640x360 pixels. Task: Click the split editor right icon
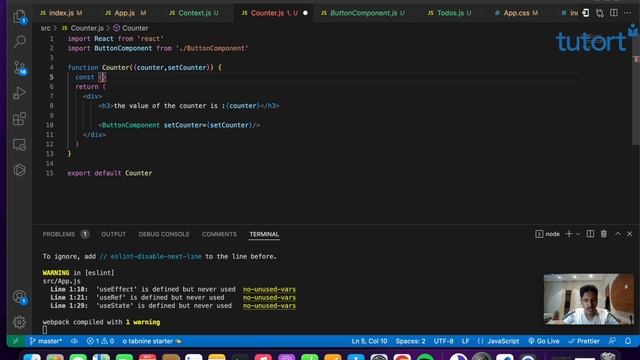[613, 13]
